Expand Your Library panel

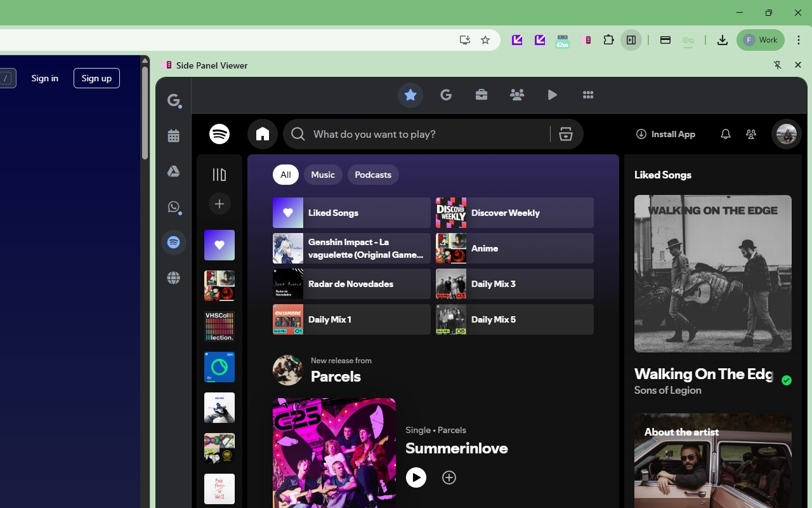point(219,175)
